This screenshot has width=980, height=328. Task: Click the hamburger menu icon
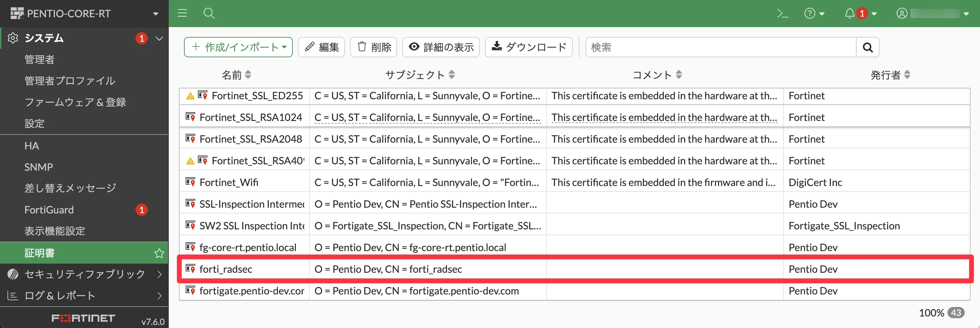[x=183, y=13]
